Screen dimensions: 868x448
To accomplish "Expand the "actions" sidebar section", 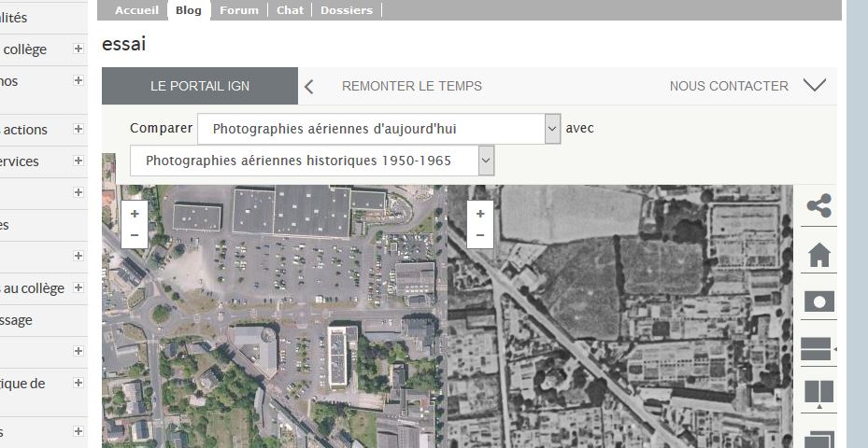I will coord(78,130).
